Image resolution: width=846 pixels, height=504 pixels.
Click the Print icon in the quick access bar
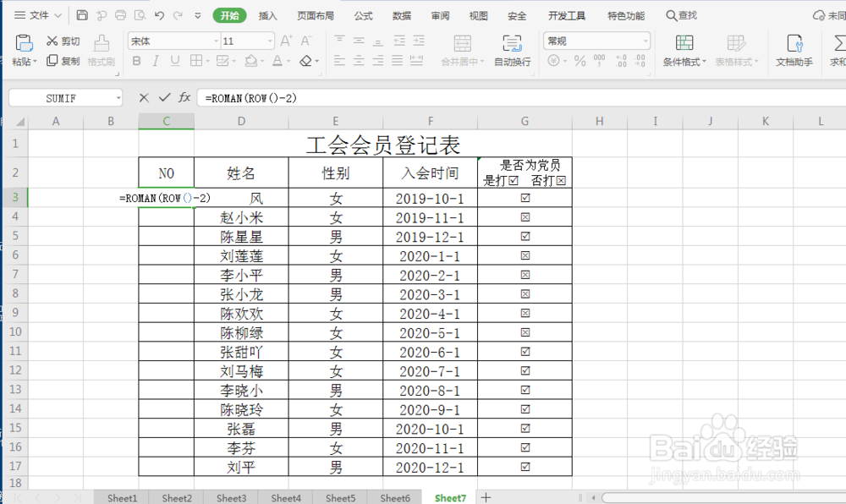pos(121,15)
